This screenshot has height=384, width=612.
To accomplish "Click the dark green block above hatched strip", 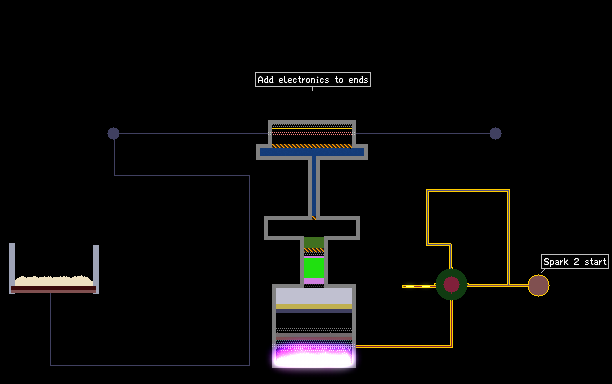I will click(314, 242).
